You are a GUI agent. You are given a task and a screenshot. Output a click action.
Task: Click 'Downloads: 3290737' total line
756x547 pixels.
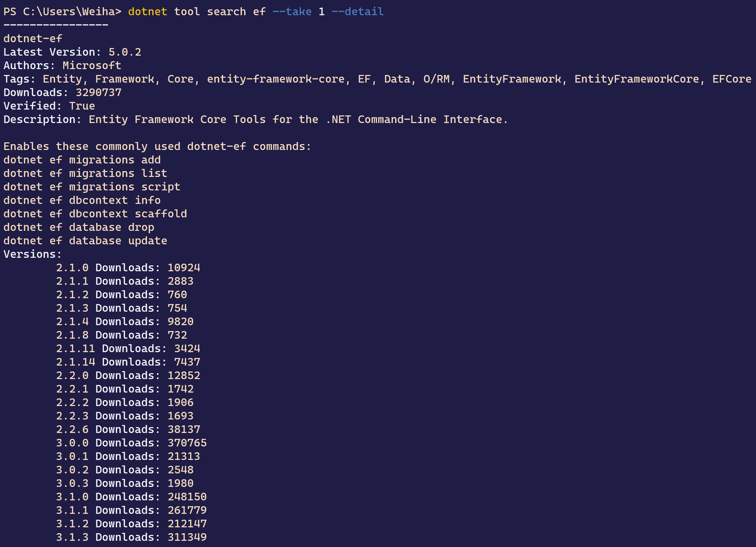point(63,92)
